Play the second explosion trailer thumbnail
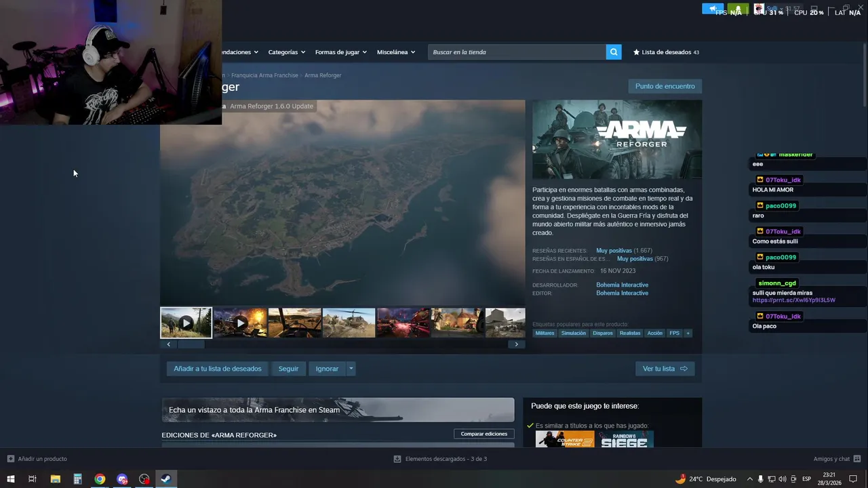The width and height of the screenshot is (868, 488). 240,323
